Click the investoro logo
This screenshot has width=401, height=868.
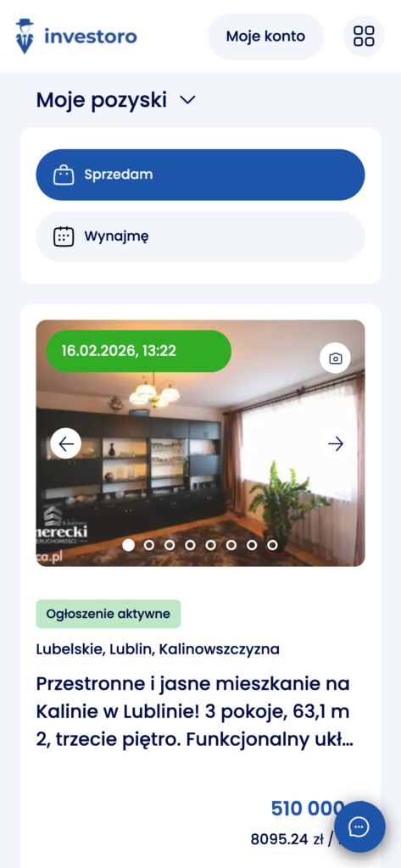point(76,36)
